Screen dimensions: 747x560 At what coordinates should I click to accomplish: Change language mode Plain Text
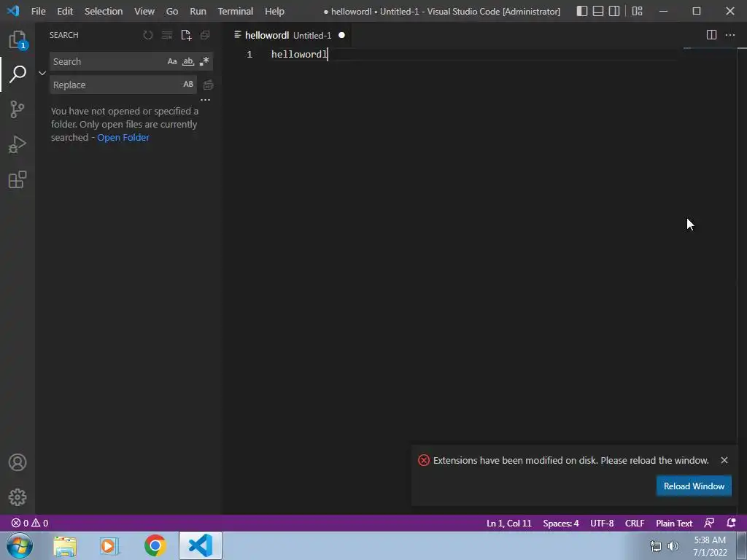(x=673, y=523)
